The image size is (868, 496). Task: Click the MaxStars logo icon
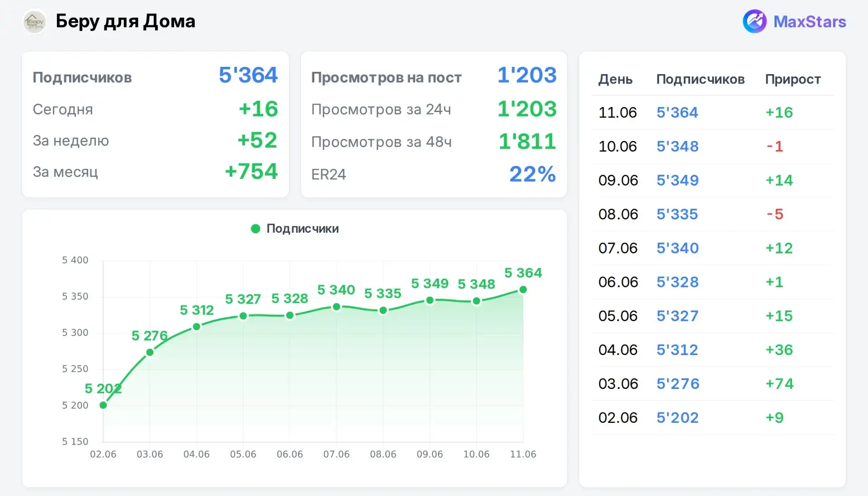[755, 21]
